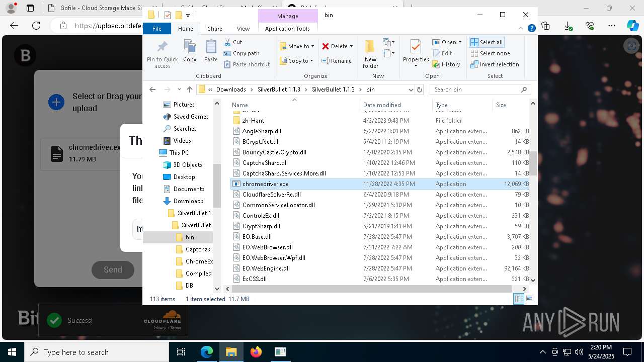
Task: Click the Paste ribbon icon
Action: (x=211, y=51)
